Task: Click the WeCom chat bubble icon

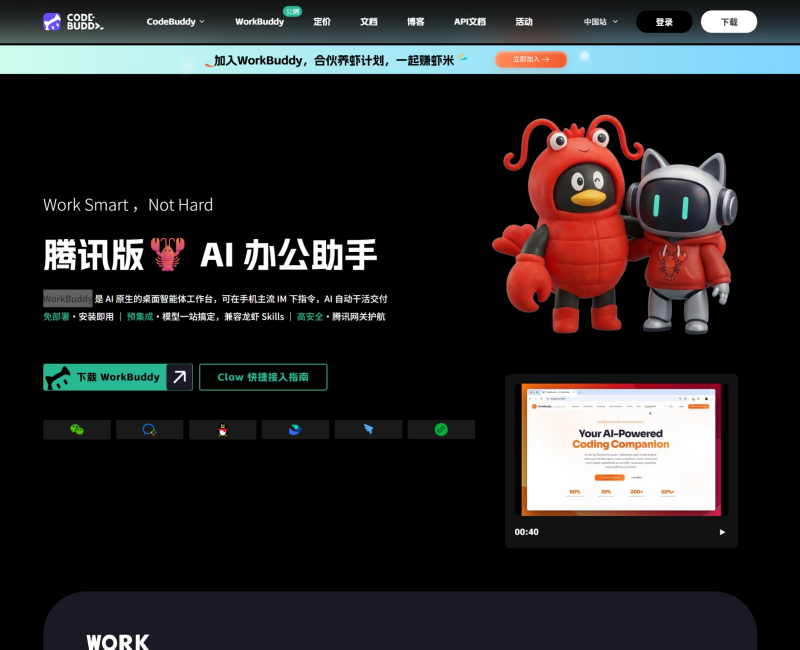Action: [x=150, y=430]
